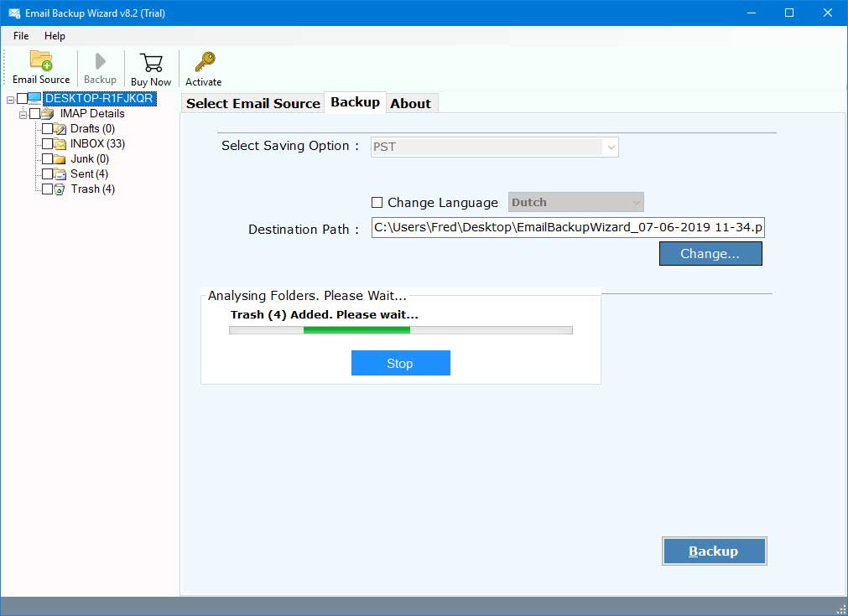Open the Help menu
The width and height of the screenshot is (848, 616).
(55, 36)
